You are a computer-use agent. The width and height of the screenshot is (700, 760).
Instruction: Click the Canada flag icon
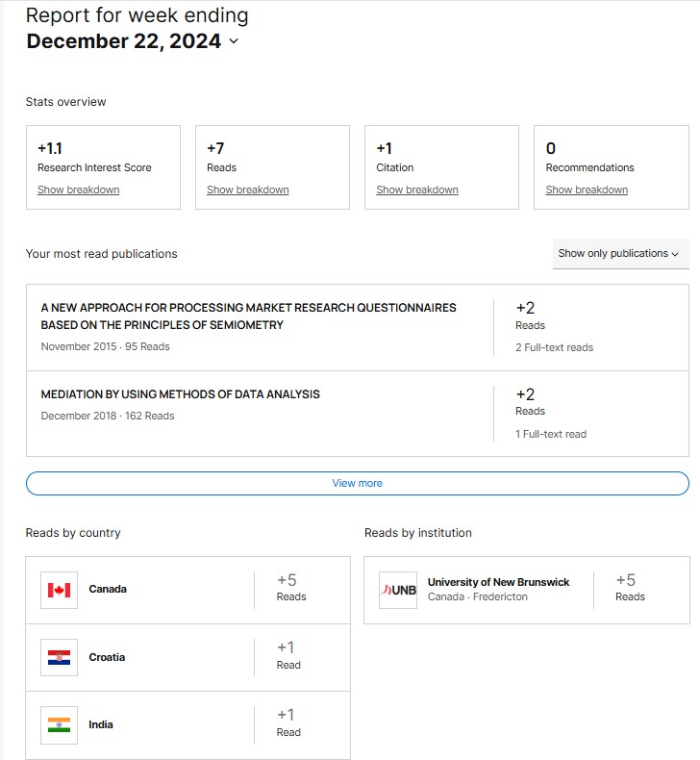click(59, 590)
